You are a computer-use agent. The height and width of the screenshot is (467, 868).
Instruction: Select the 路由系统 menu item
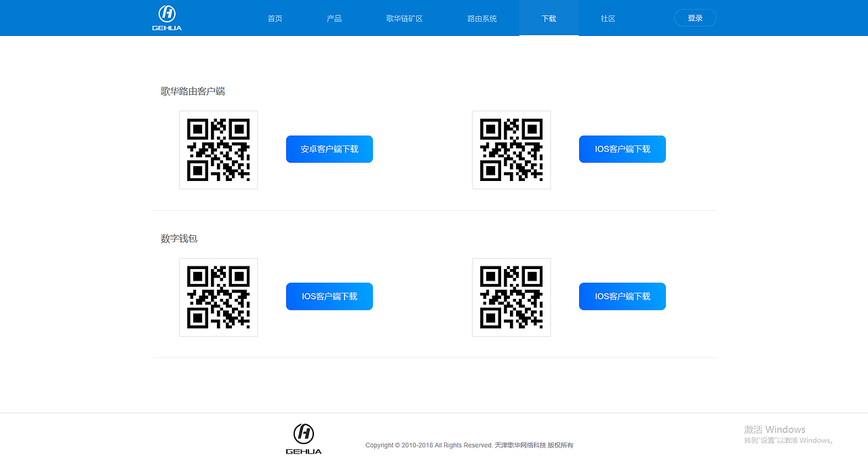point(482,18)
